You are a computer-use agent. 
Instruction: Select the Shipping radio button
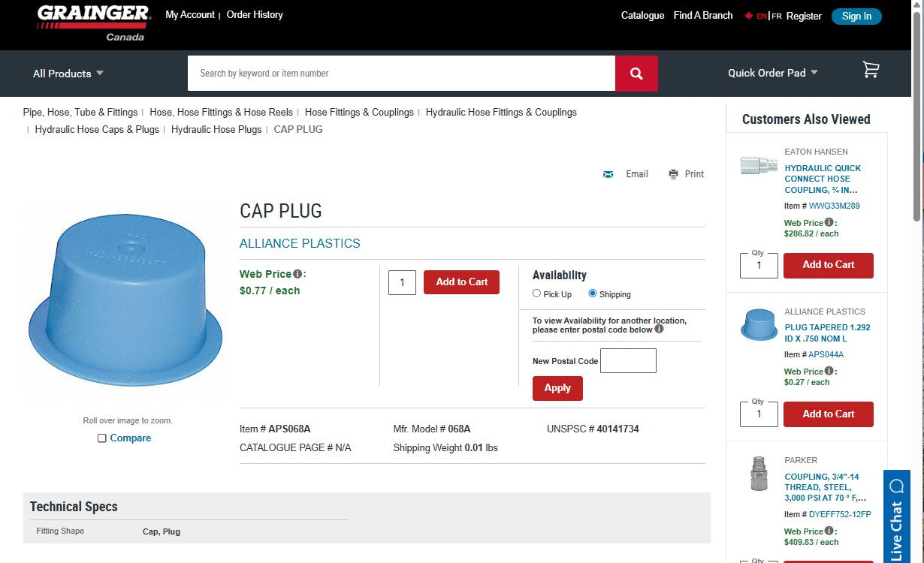click(x=593, y=294)
